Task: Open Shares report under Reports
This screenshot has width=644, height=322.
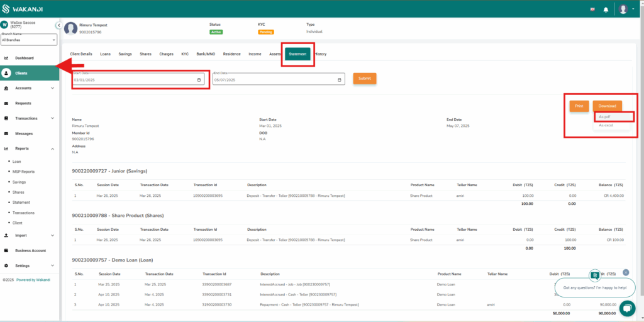Action: tap(18, 192)
